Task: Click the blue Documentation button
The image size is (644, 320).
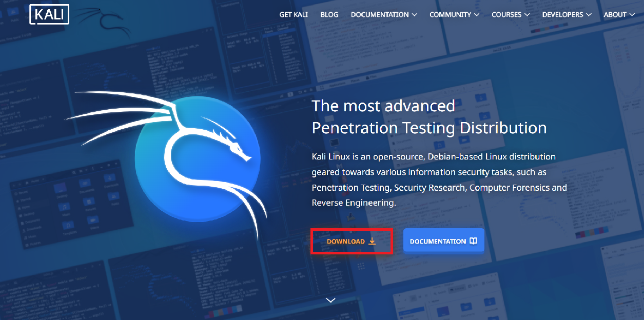Action: (444, 241)
